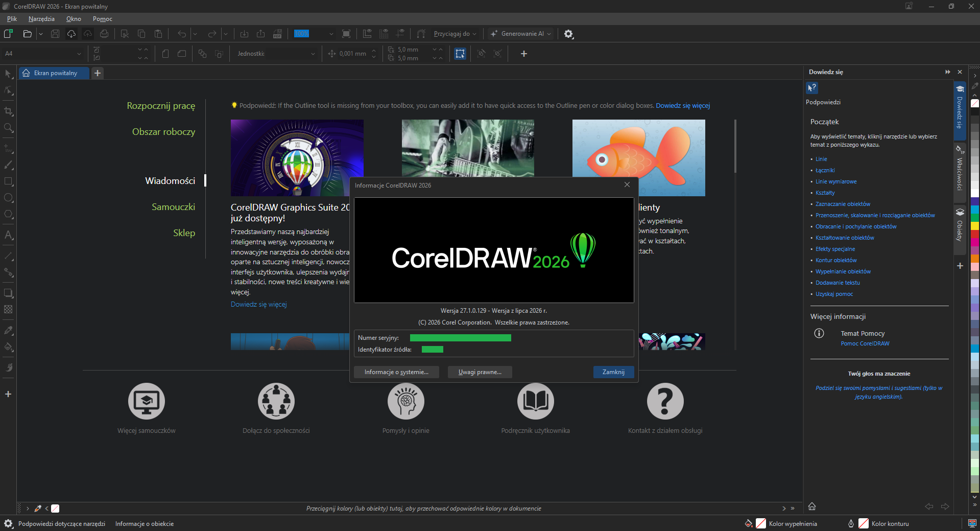
Task: Select the Drop Shadow tool
Action: coord(8,293)
